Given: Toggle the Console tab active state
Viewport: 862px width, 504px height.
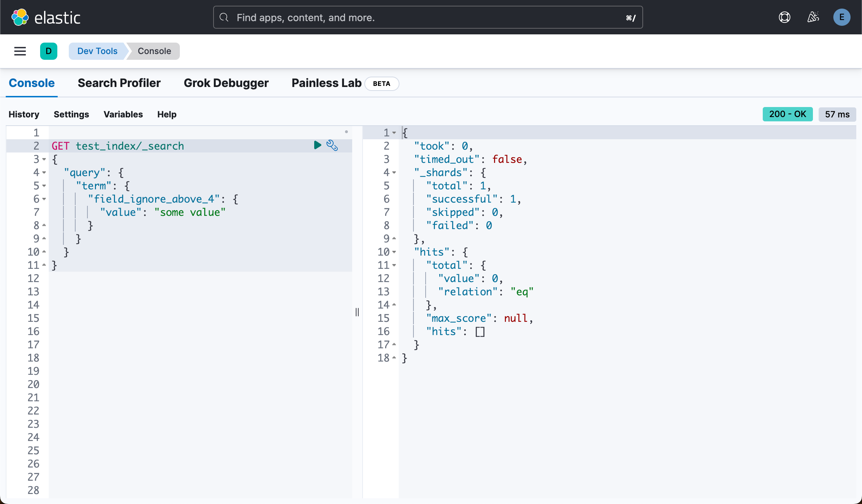Looking at the screenshot, I should coord(31,83).
